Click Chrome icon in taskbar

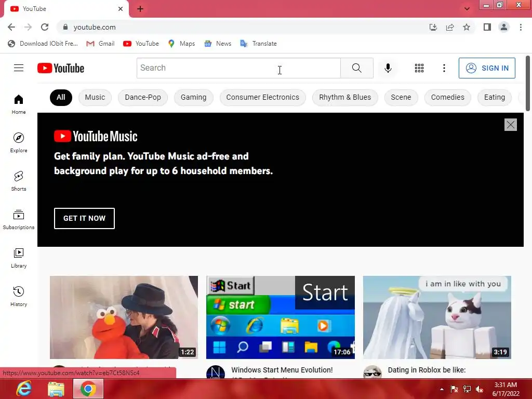(x=88, y=389)
